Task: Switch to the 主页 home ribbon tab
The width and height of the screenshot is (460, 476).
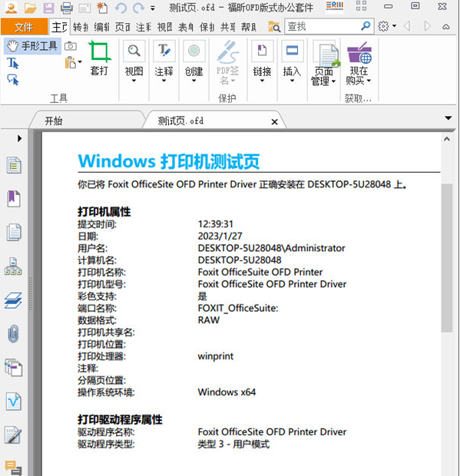Action: pyautogui.click(x=59, y=27)
